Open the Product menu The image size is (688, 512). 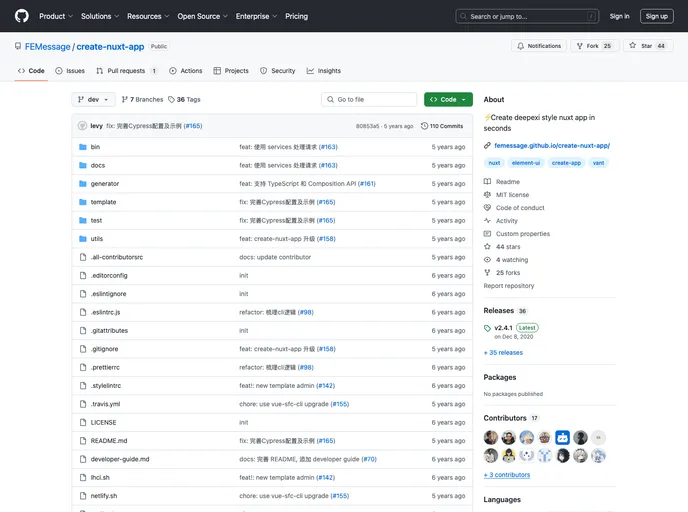coord(56,16)
